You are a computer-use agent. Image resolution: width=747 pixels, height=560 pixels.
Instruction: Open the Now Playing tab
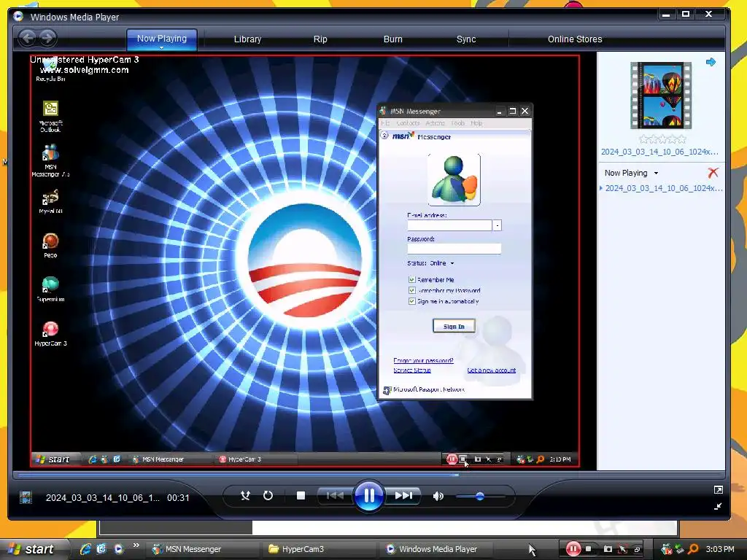(162, 39)
